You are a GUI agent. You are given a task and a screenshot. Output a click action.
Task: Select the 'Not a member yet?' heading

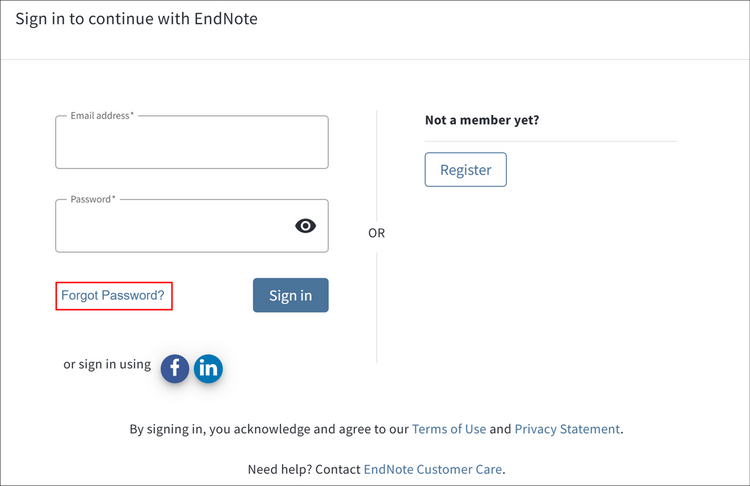tap(482, 120)
